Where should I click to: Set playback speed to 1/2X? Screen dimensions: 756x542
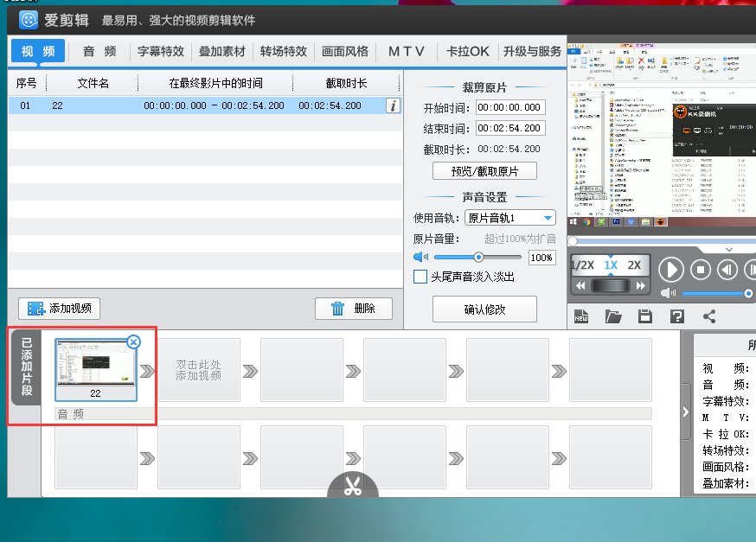pos(581,265)
